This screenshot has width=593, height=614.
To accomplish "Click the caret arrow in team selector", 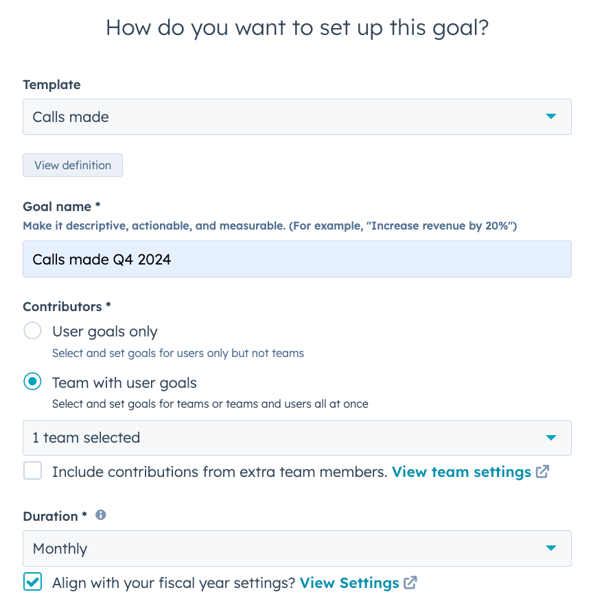I will 551,437.
